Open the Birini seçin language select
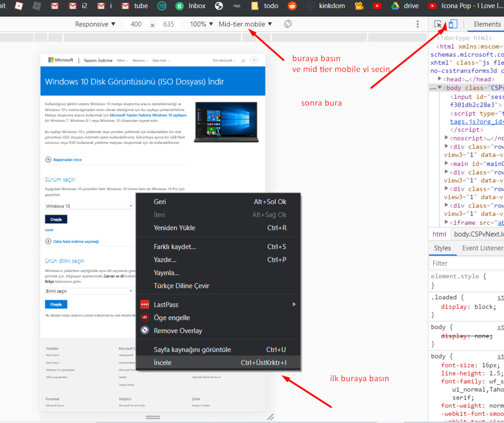This screenshot has width=504, height=423. [x=88, y=291]
